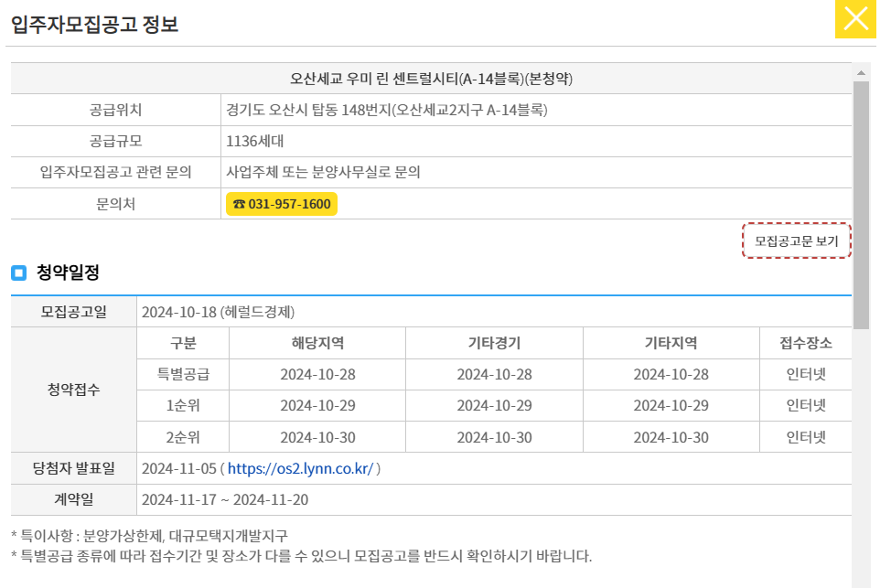Select the title 오산세교 우미 린 센트럴시티(A-14블록)(본청약)
The width and height of the screenshot is (891, 588).
click(x=431, y=79)
